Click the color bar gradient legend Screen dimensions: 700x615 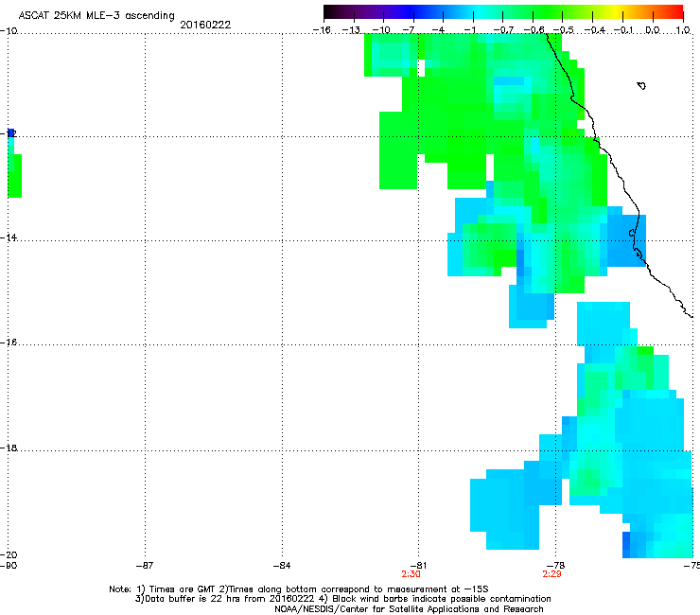(503, 12)
